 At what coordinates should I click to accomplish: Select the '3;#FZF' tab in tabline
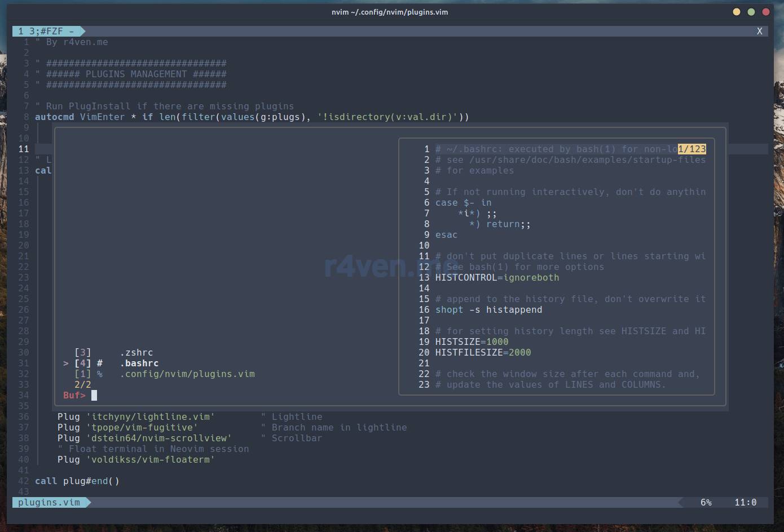tap(46, 32)
